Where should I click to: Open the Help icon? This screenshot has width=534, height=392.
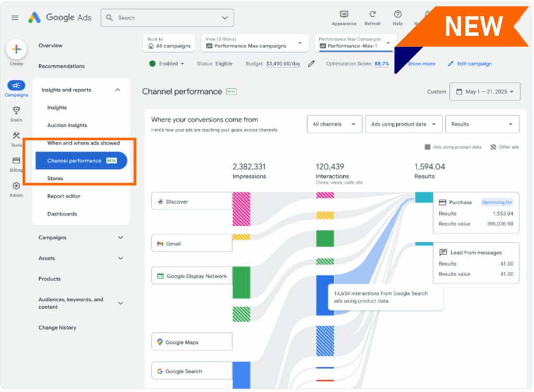(397, 14)
